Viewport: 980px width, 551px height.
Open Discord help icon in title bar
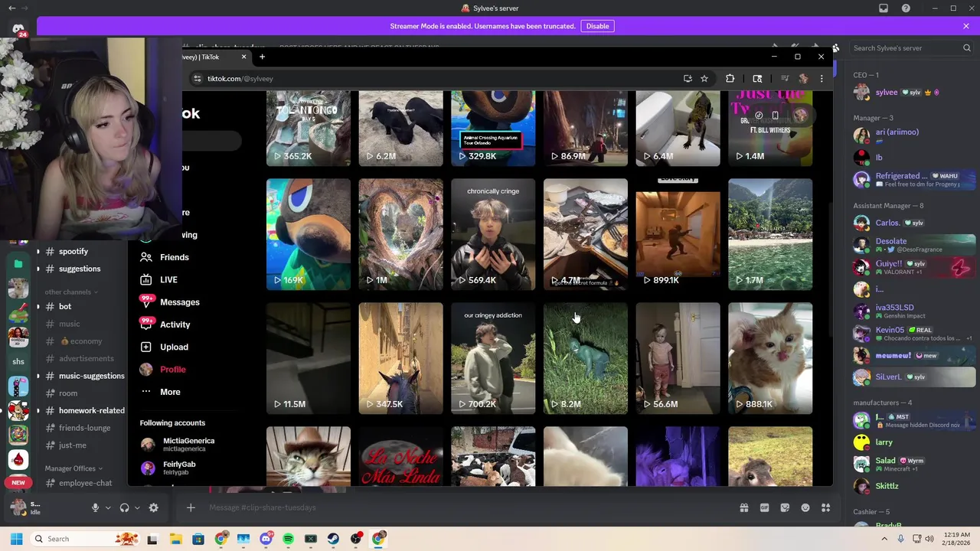[906, 8]
